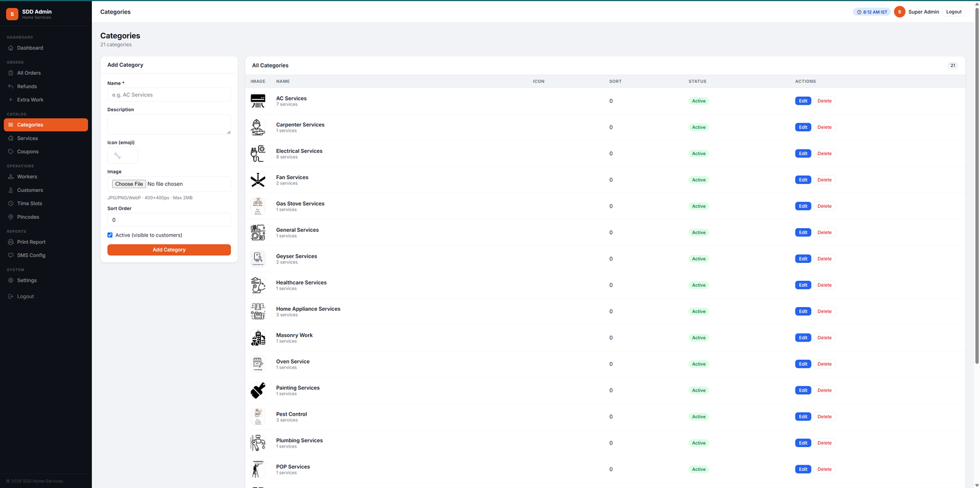
Task: Click the Description text area
Action: point(169,124)
